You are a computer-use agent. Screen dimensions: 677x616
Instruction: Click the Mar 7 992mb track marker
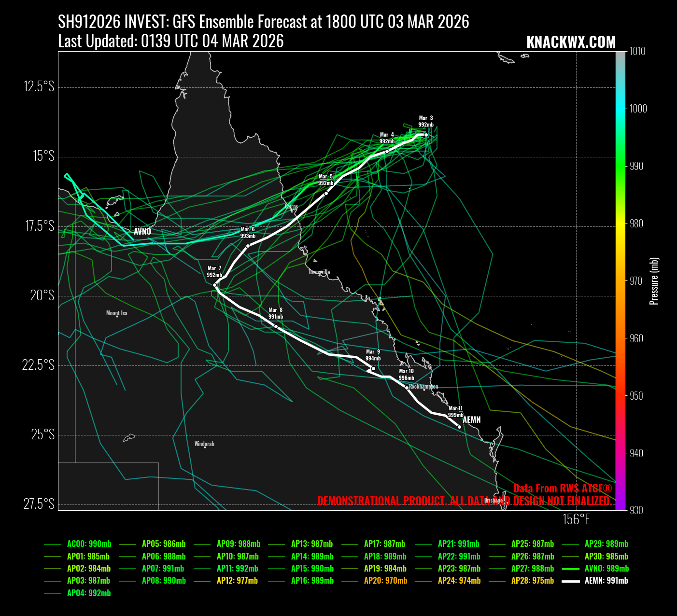point(215,285)
